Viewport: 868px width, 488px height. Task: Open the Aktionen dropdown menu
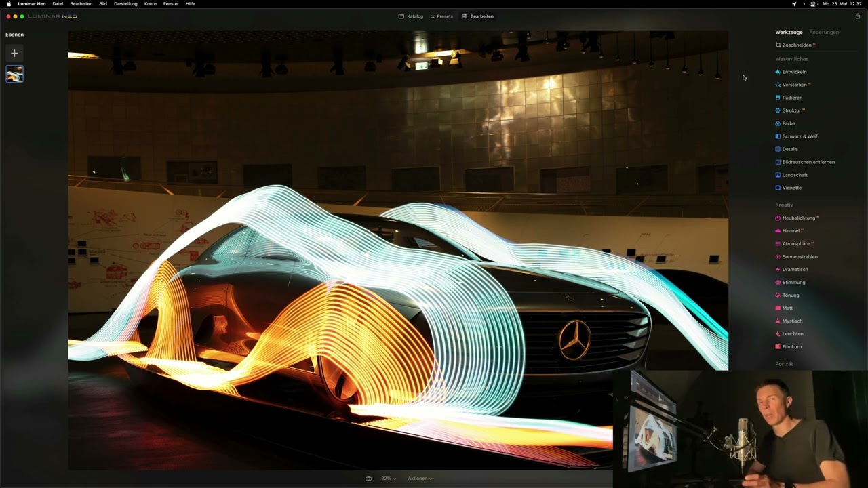420,479
